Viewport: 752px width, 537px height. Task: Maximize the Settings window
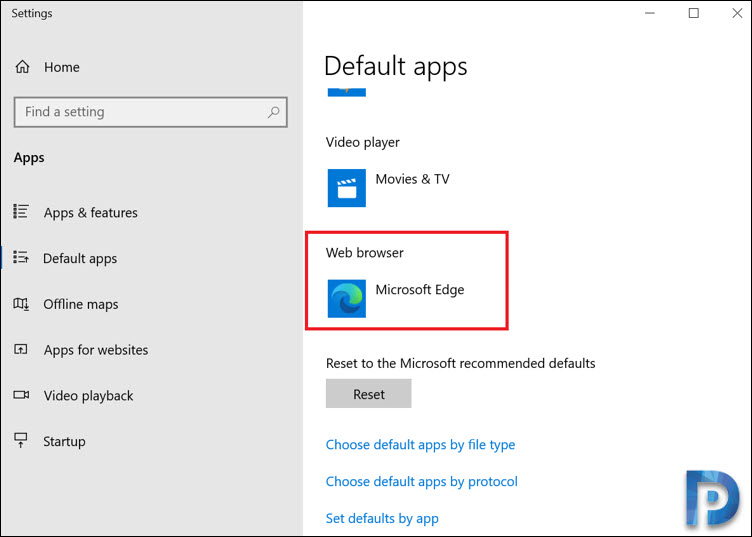(693, 13)
